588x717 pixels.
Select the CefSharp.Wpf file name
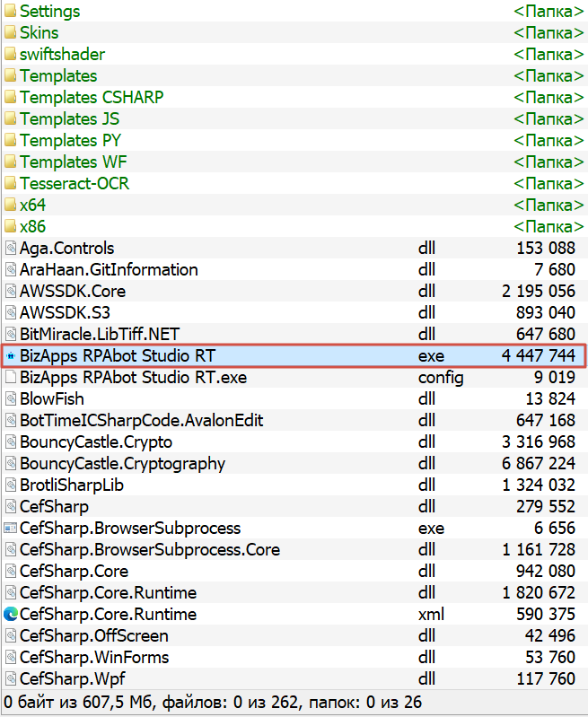[x=73, y=679]
